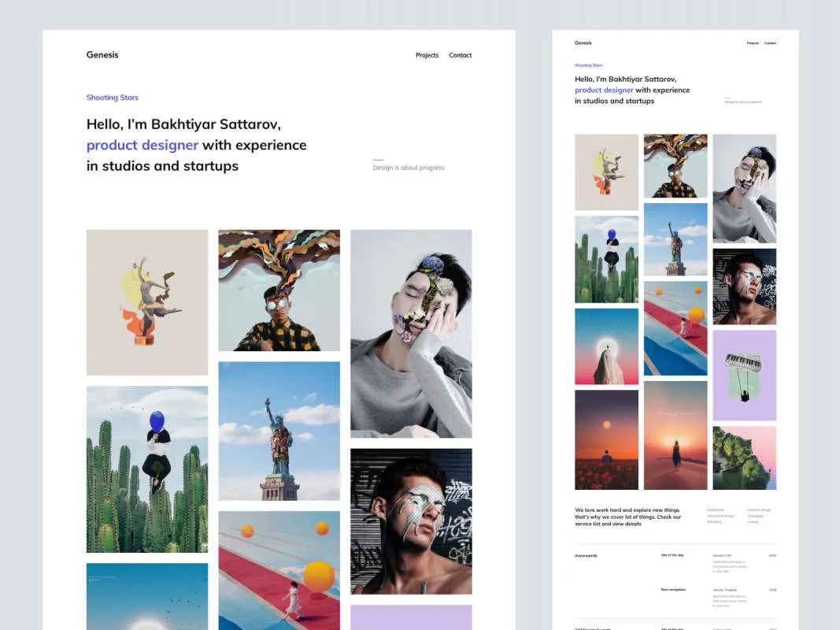Open the dancer collage thumbnail in left gallery
The image size is (840, 630).
(x=147, y=302)
